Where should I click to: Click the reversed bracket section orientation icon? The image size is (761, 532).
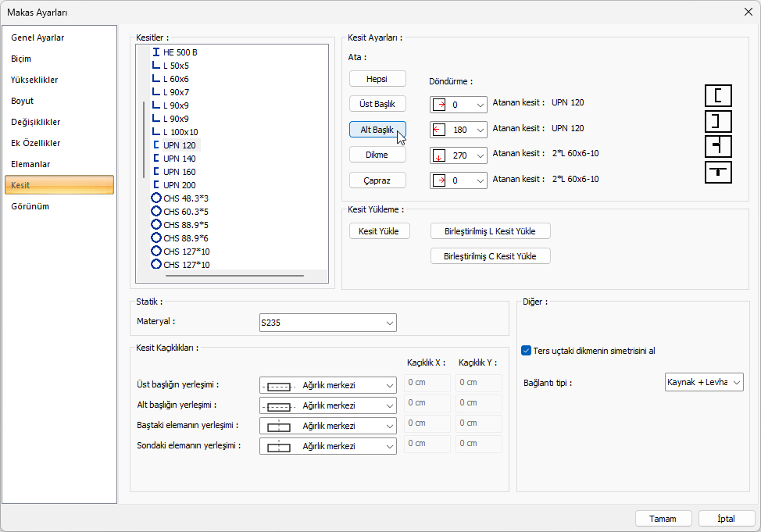[x=718, y=121]
